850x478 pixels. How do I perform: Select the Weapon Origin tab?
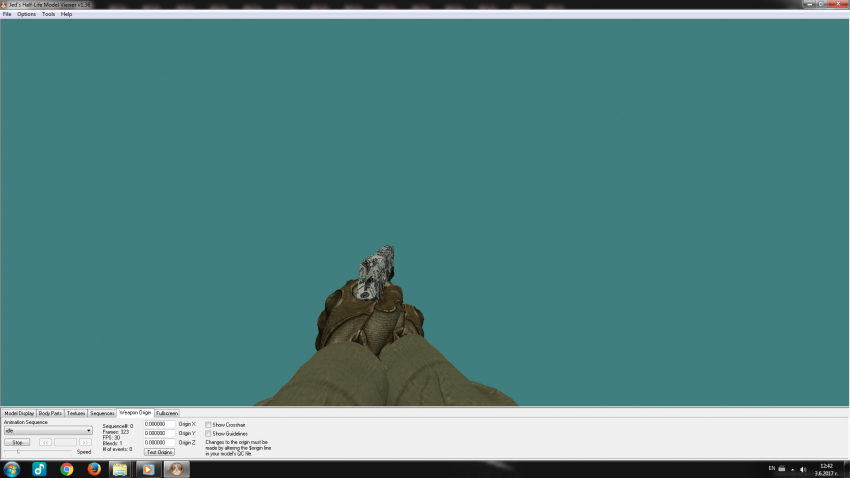[x=136, y=412]
